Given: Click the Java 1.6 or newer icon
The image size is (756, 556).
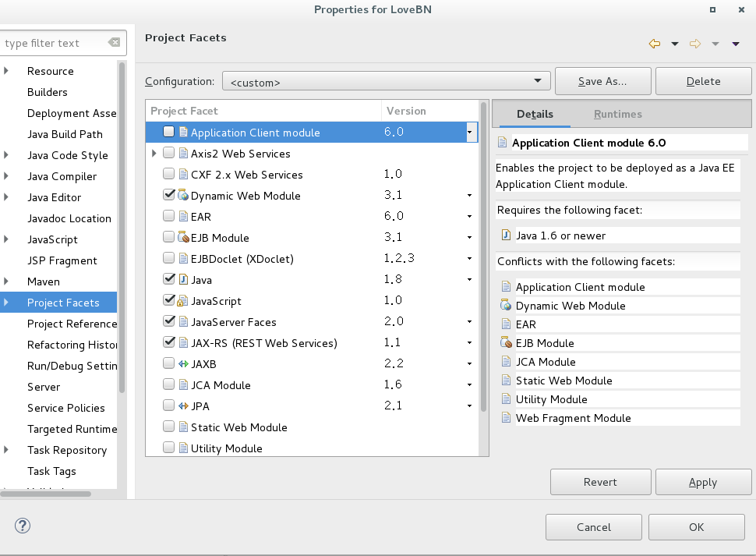Looking at the screenshot, I should (506, 236).
